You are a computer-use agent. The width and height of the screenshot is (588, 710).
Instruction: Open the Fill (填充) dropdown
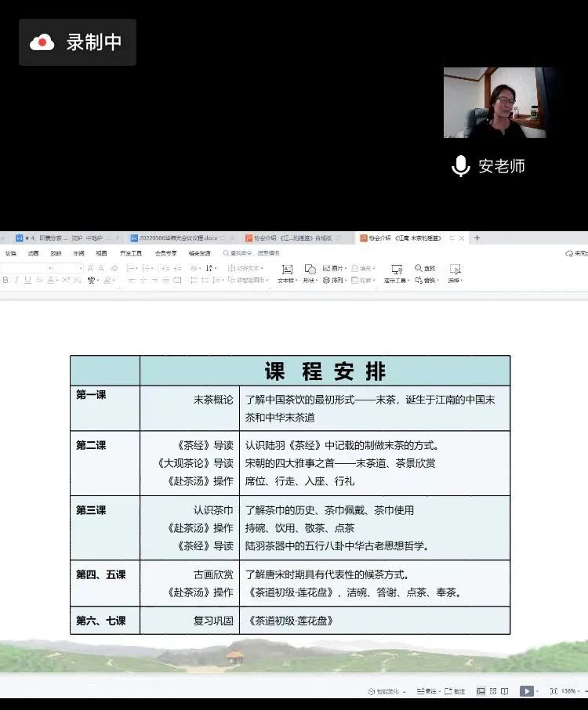pyautogui.click(x=363, y=268)
